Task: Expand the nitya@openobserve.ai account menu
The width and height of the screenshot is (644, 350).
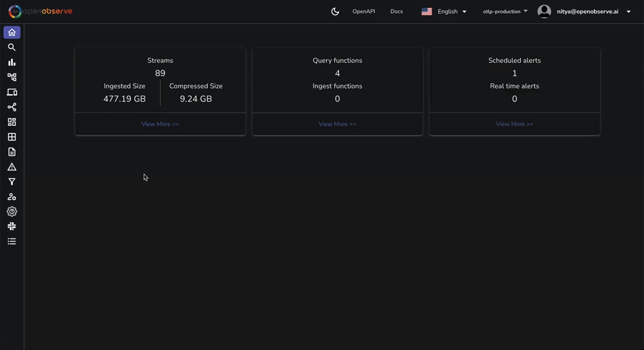Action: click(x=594, y=12)
